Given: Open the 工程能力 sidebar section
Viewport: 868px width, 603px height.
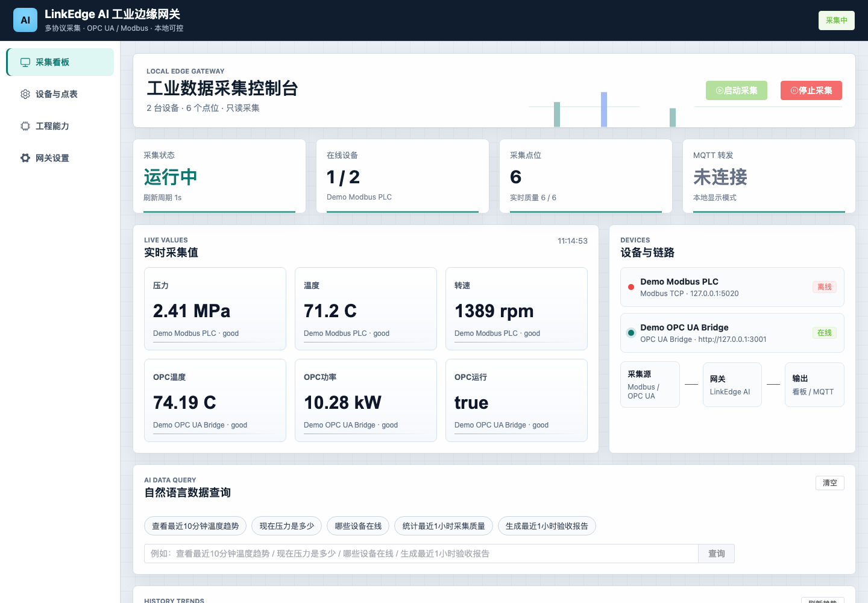Looking at the screenshot, I should click(x=60, y=126).
